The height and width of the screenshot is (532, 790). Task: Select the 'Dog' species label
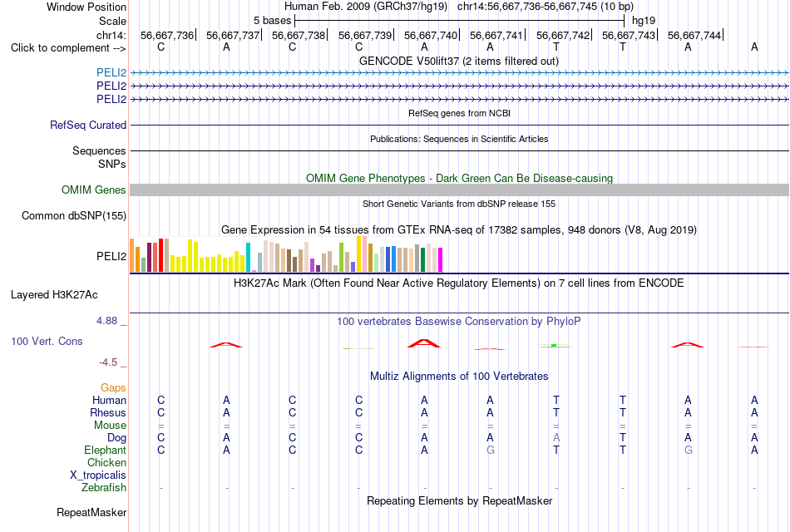coord(116,438)
